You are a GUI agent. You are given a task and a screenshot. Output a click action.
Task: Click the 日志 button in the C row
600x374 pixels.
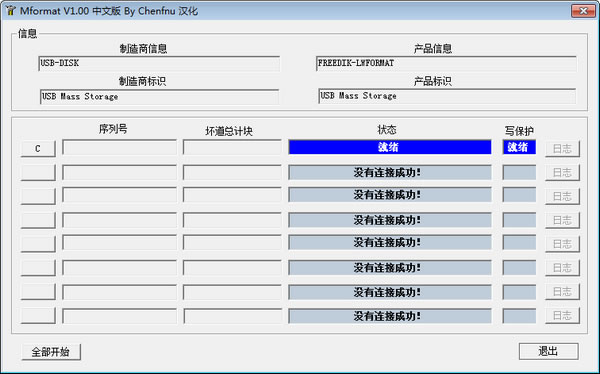[562, 149]
